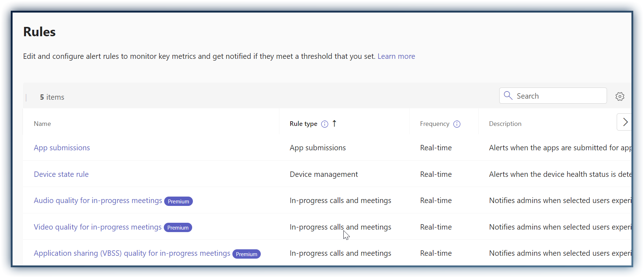The image size is (644, 278).
Task: Click Premium badge beside Audio quality rule
Action: [x=178, y=201]
